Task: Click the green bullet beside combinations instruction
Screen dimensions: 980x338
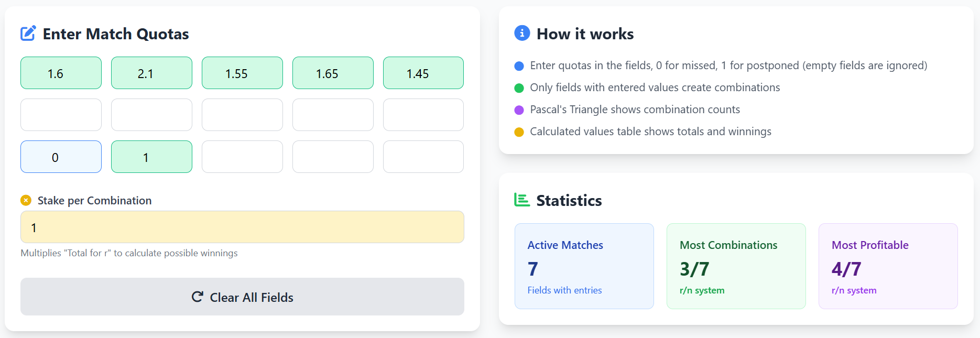Action: [x=519, y=88]
